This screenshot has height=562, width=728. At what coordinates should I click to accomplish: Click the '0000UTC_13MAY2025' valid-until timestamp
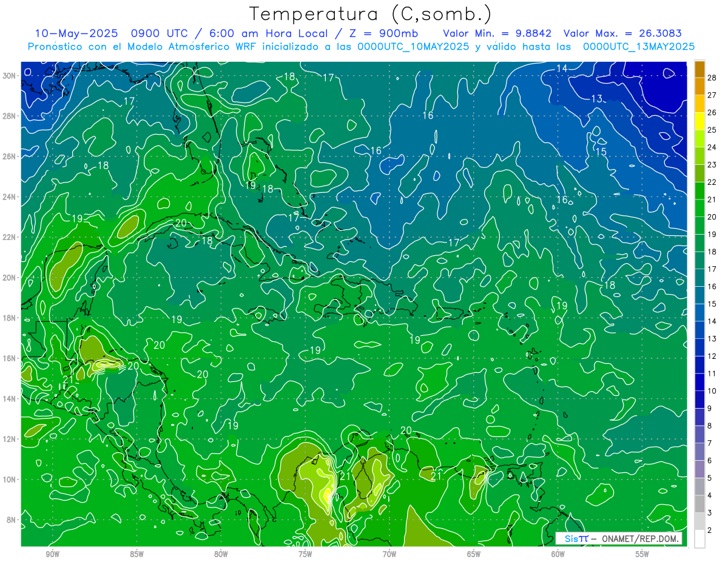click(639, 47)
